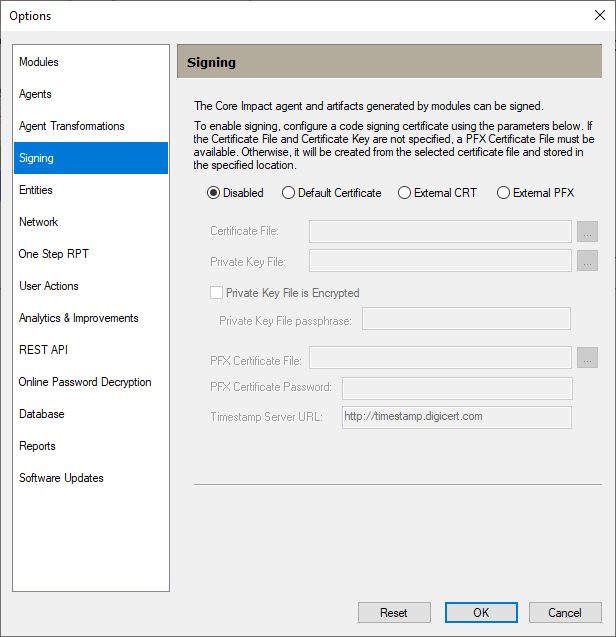Click the Reset button
This screenshot has height=637, width=616.
[x=394, y=613]
